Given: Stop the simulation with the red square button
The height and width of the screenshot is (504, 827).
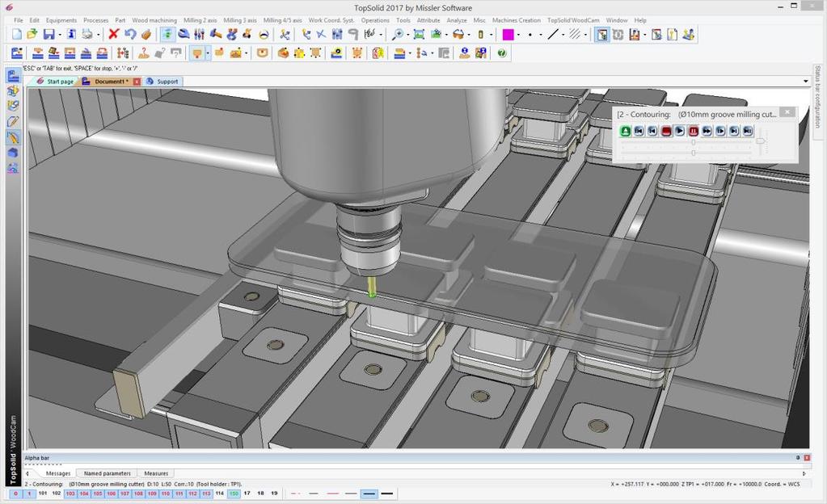Looking at the screenshot, I should [666, 131].
